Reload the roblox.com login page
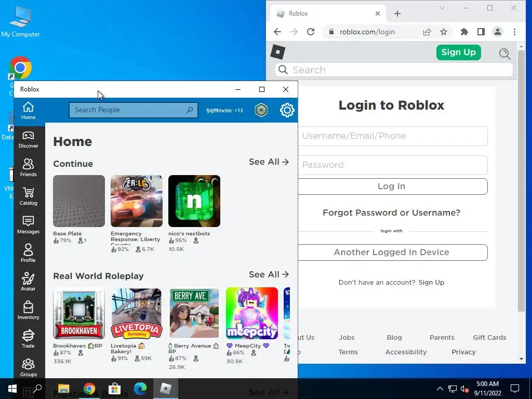Viewport: 532px width, 399px height. (311, 32)
